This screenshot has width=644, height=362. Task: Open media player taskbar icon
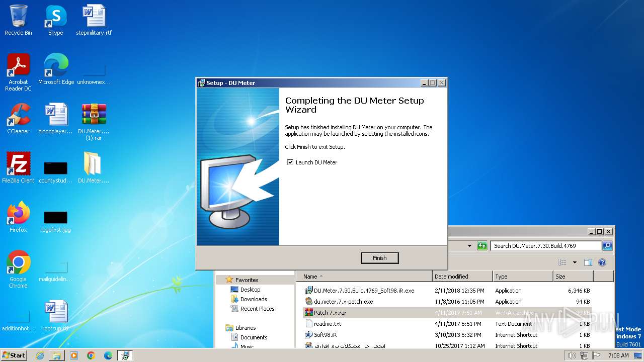point(74,355)
